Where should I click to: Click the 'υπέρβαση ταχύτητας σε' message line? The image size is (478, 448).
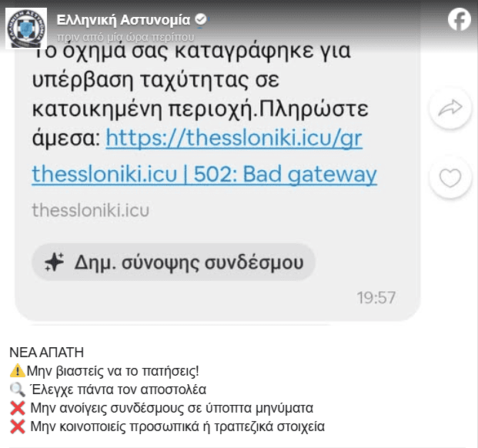(x=155, y=80)
